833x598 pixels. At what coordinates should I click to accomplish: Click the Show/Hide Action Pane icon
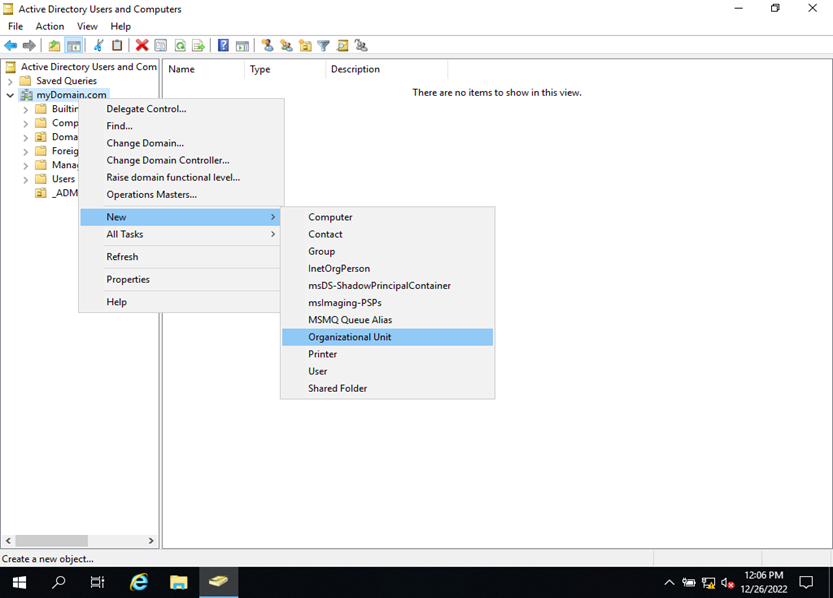[x=242, y=46]
